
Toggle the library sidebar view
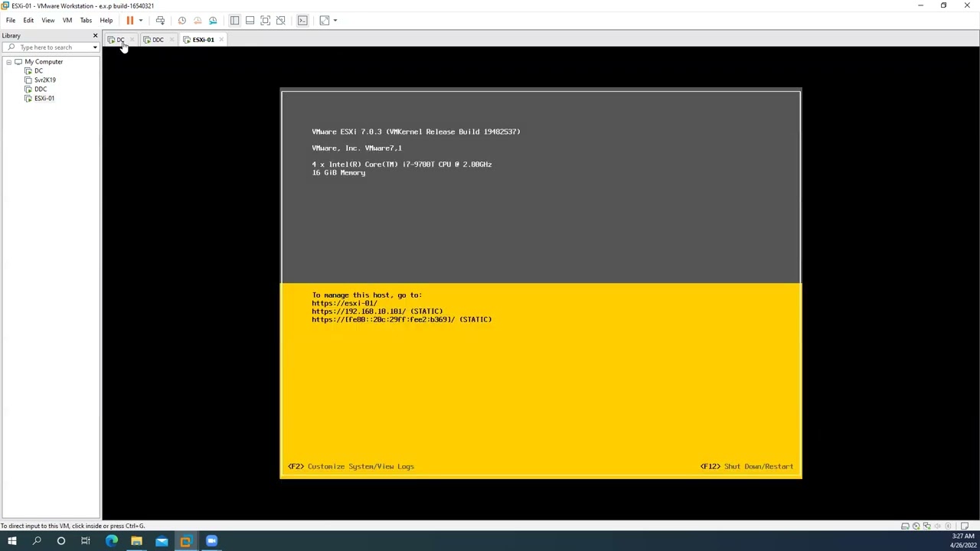[x=234, y=21]
